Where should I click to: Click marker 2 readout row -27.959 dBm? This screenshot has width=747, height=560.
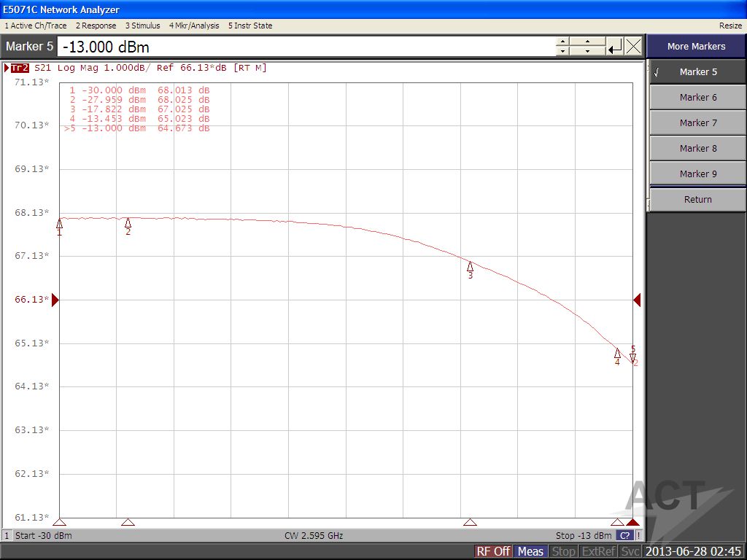tap(139, 99)
